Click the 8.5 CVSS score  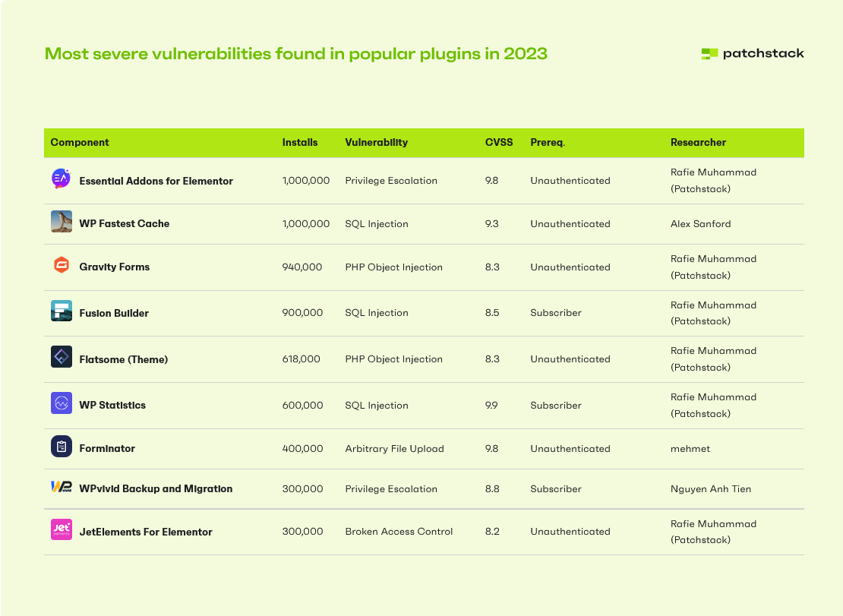[492, 313]
